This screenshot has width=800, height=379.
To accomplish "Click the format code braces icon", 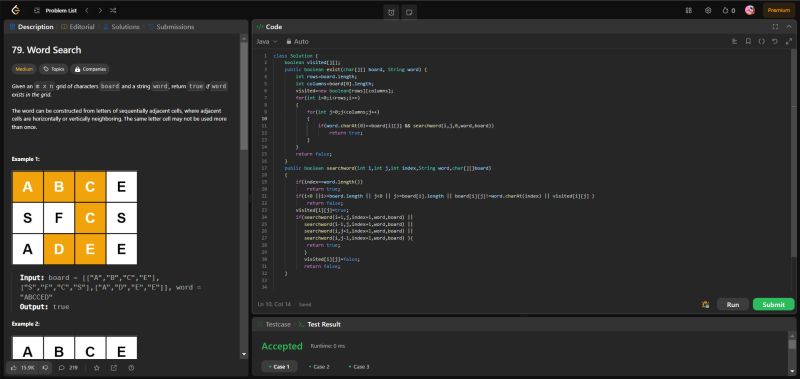I will coord(761,41).
